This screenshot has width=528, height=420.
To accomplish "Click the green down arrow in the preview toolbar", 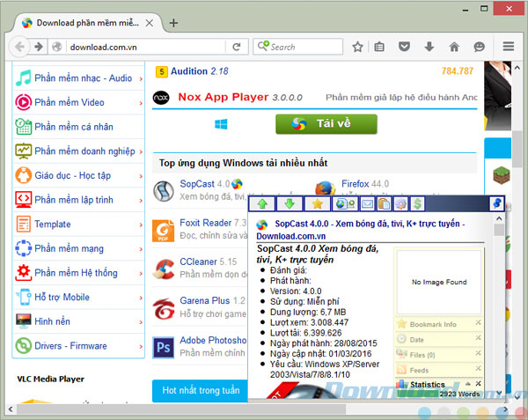I will pos(290,203).
